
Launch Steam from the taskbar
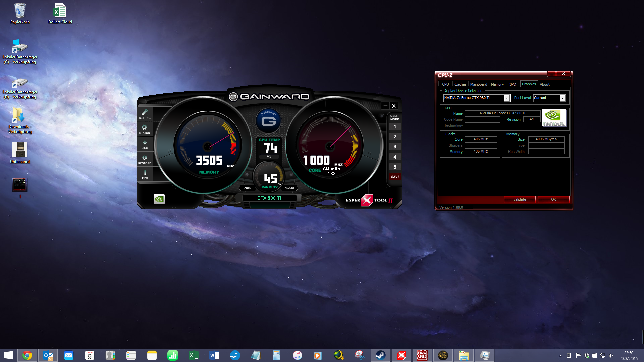[x=380, y=355]
